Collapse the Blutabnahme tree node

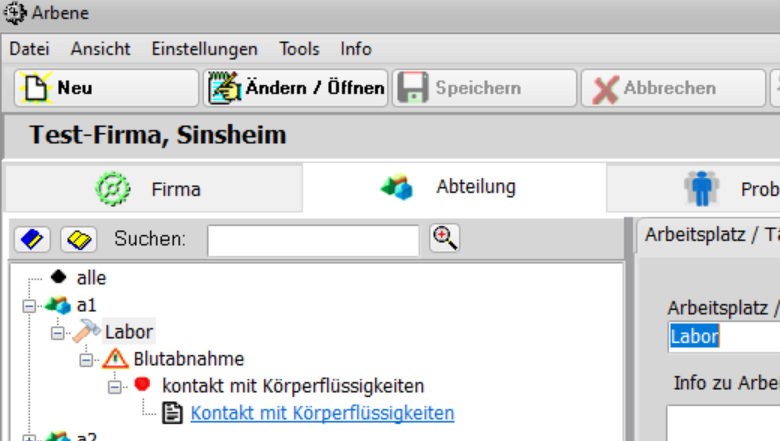pos(86,359)
